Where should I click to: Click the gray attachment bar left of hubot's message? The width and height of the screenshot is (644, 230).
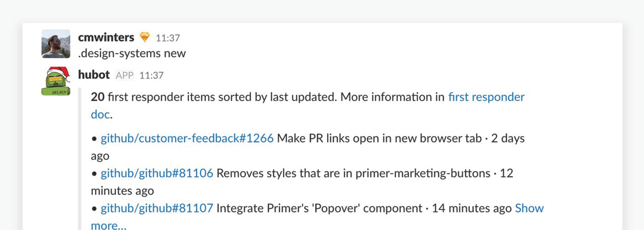click(x=80, y=159)
